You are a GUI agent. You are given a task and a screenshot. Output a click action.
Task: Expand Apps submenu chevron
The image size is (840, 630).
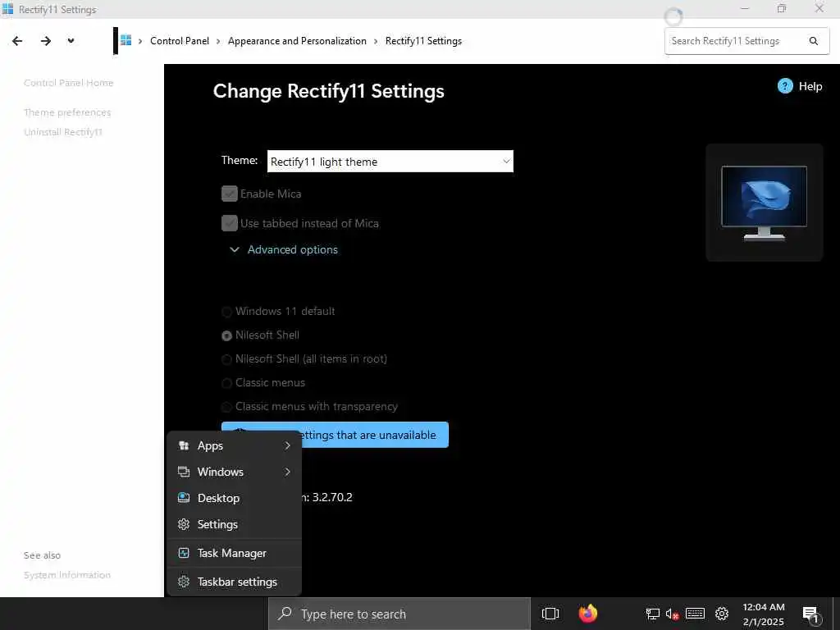point(288,445)
